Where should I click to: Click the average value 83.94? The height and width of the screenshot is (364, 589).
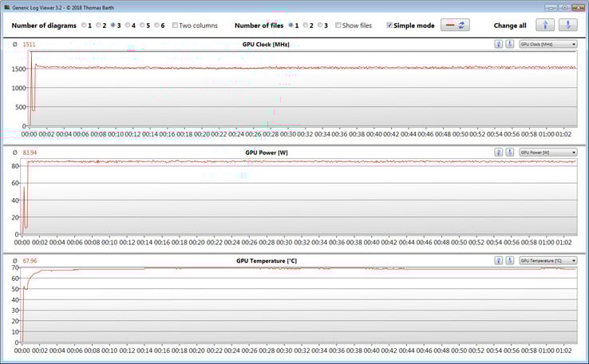click(x=30, y=152)
